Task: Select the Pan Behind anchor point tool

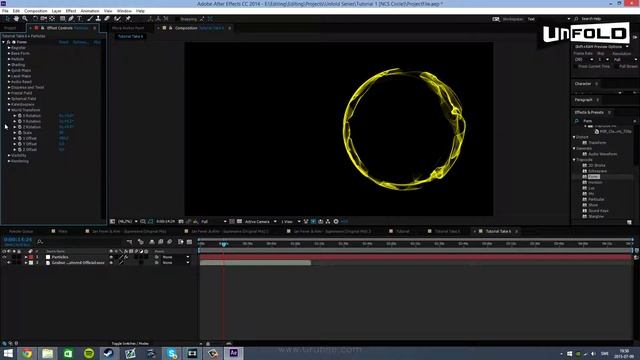Action: (52, 19)
